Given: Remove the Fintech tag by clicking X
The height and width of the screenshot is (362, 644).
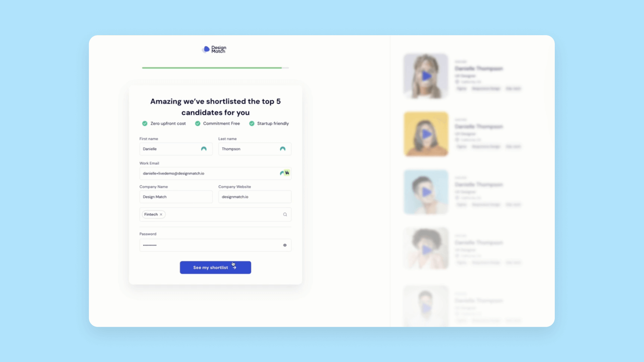Looking at the screenshot, I should pyautogui.click(x=161, y=215).
